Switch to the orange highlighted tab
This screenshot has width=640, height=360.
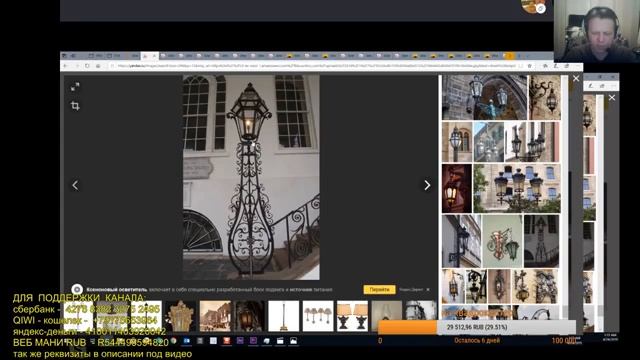(509, 56)
